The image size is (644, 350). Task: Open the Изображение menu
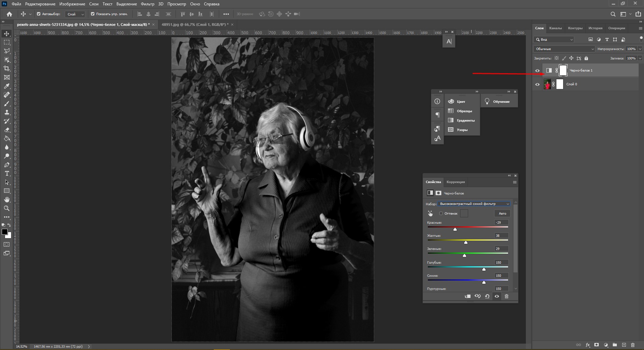pyautogui.click(x=72, y=4)
